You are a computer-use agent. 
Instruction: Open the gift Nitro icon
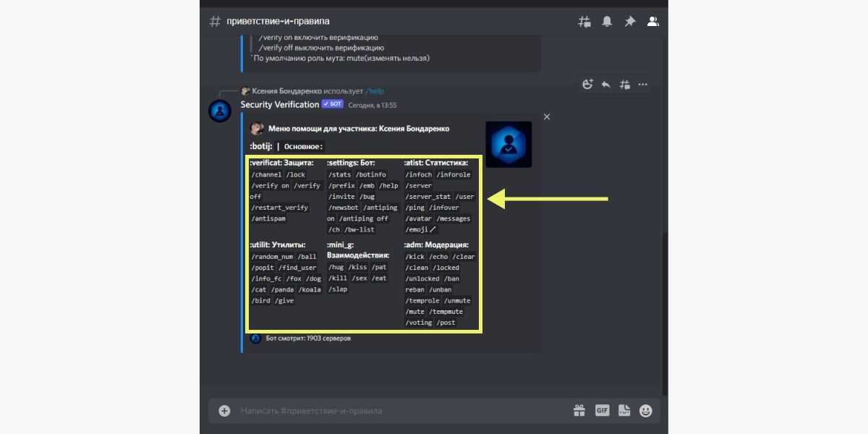point(579,411)
